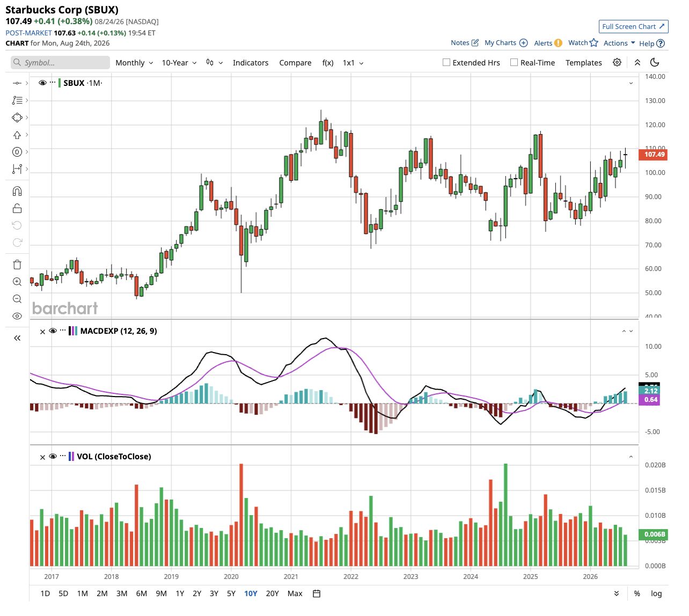Image resolution: width=689 pixels, height=616 pixels.
Task: Expand more options double-chevron near % button
Action: [617, 593]
